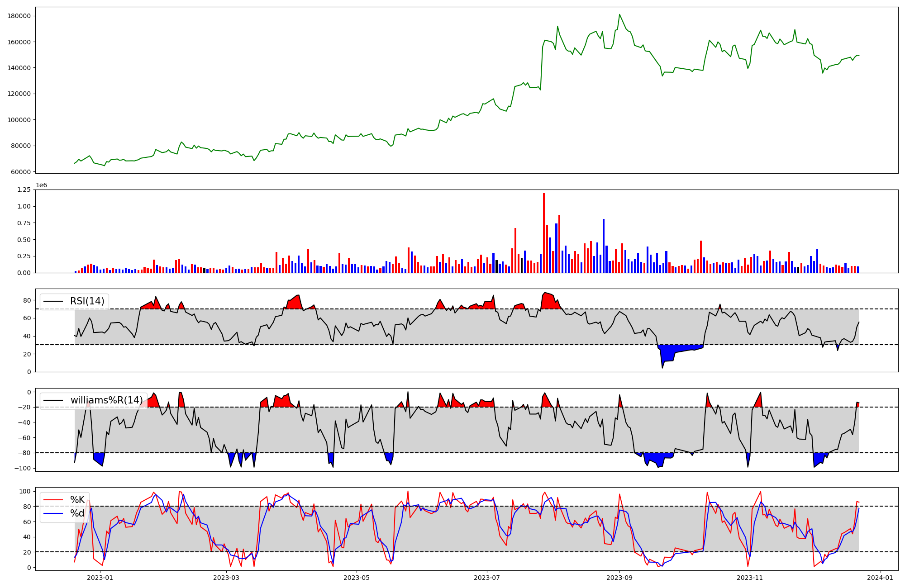
Task: Click the 2023-07 x-axis date label
Action: coord(487,578)
